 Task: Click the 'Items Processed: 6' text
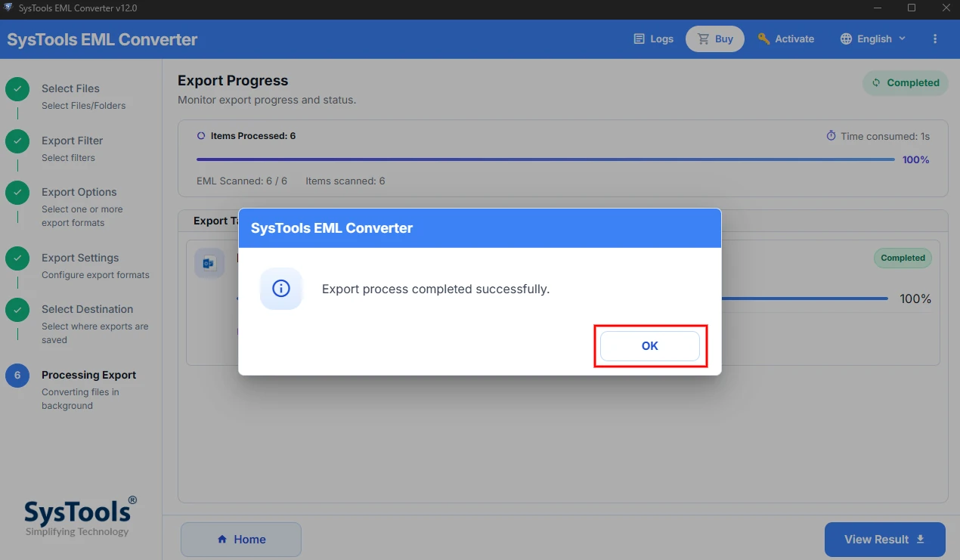253,136
